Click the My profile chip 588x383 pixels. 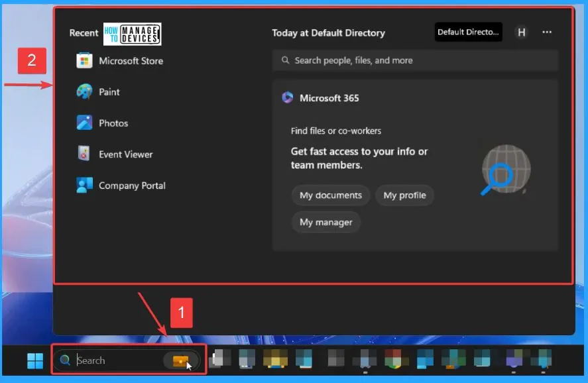coord(404,195)
